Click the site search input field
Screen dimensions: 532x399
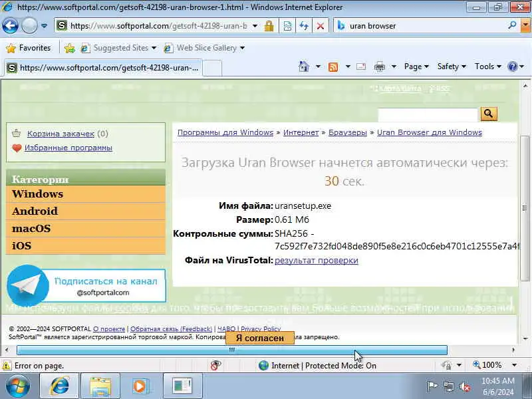tap(428, 115)
